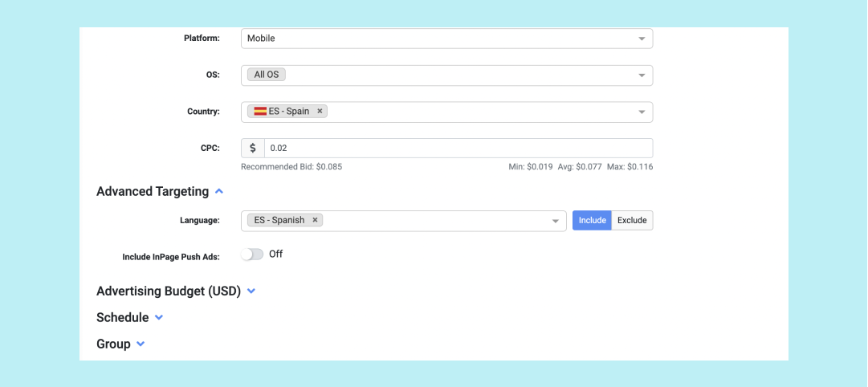The image size is (868, 387).
Task: Select the Include language button
Action: [592, 220]
